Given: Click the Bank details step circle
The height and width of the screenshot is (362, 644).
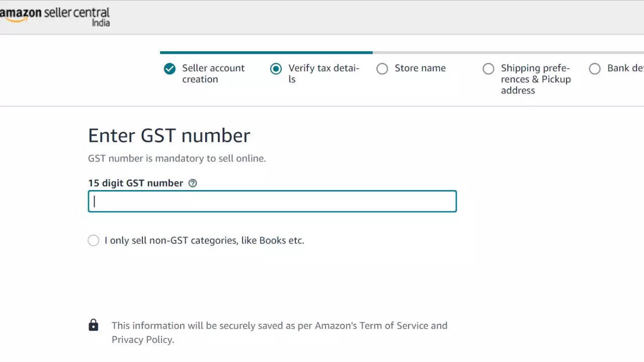Looking at the screenshot, I should (x=595, y=69).
